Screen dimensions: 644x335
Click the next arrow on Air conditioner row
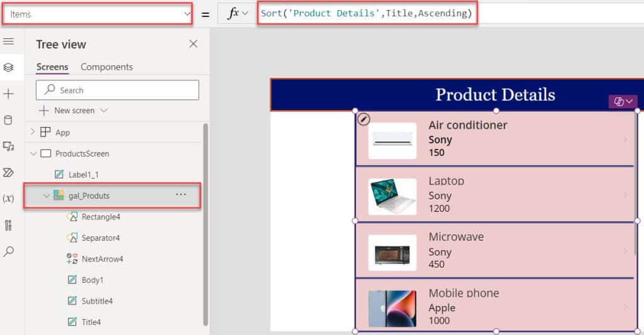pos(626,140)
